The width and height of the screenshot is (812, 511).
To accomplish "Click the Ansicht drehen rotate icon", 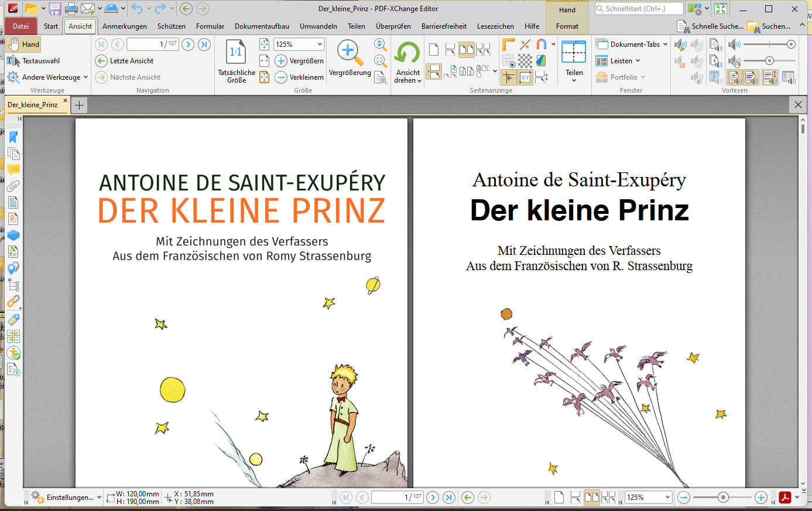I will [407, 53].
